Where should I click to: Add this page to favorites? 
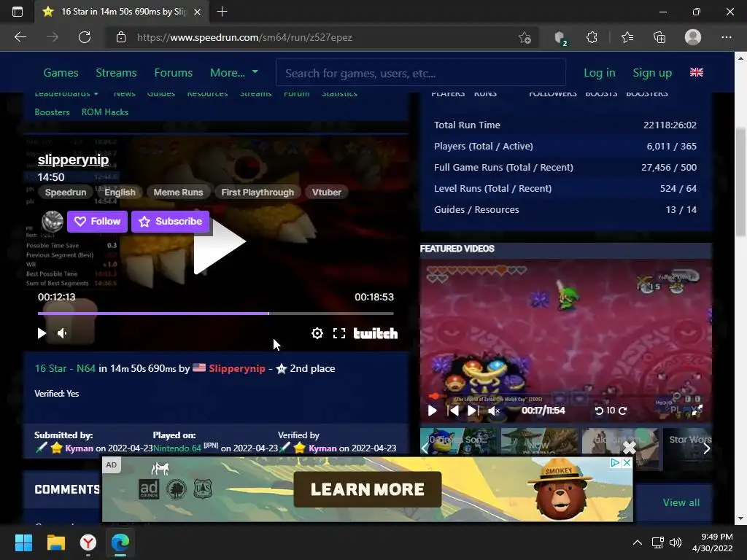tap(525, 37)
